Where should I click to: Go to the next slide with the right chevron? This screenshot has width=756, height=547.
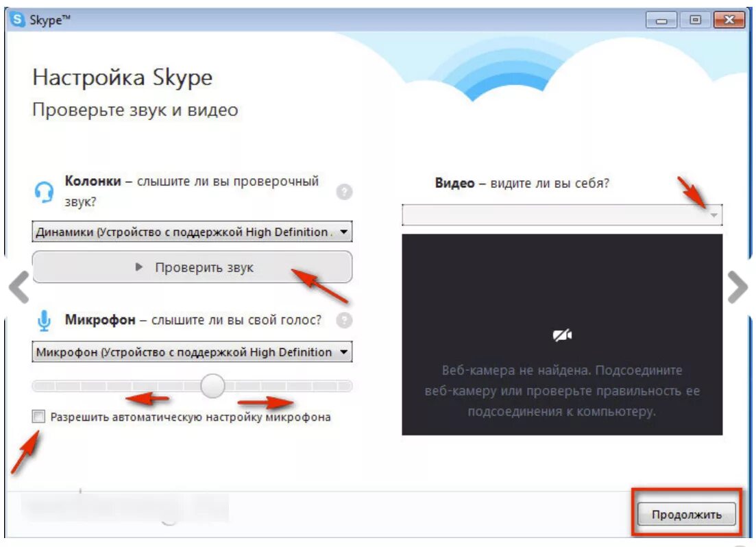(x=737, y=287)
